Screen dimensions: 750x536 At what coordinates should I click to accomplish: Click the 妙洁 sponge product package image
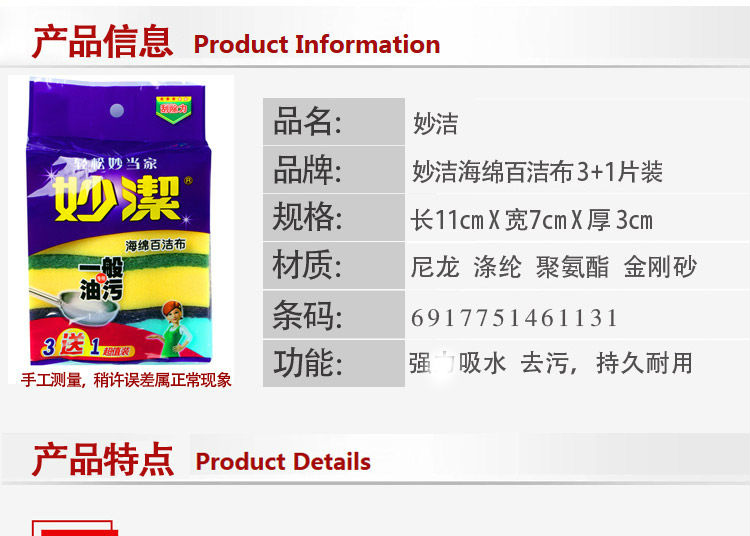tap(120, 222)
